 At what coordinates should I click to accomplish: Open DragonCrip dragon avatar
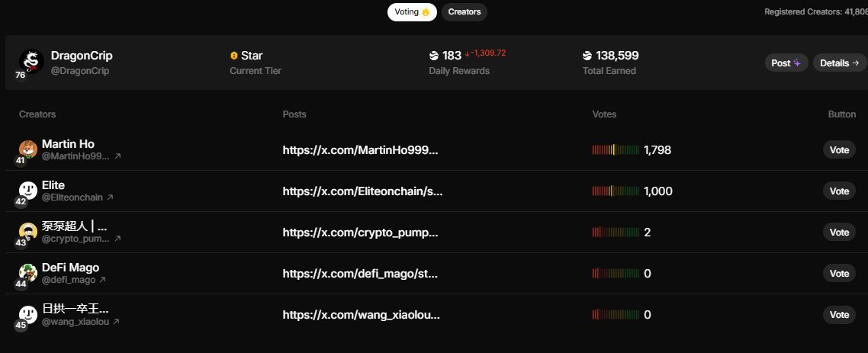click(x=31, y=61)
